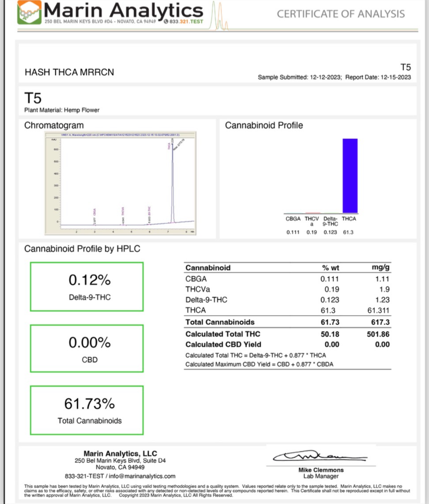Click the Marin Analytics hexagon logo icon
The height and width of the screenshot is (504, 429).
pyautogui.click(x=29, y=13)
